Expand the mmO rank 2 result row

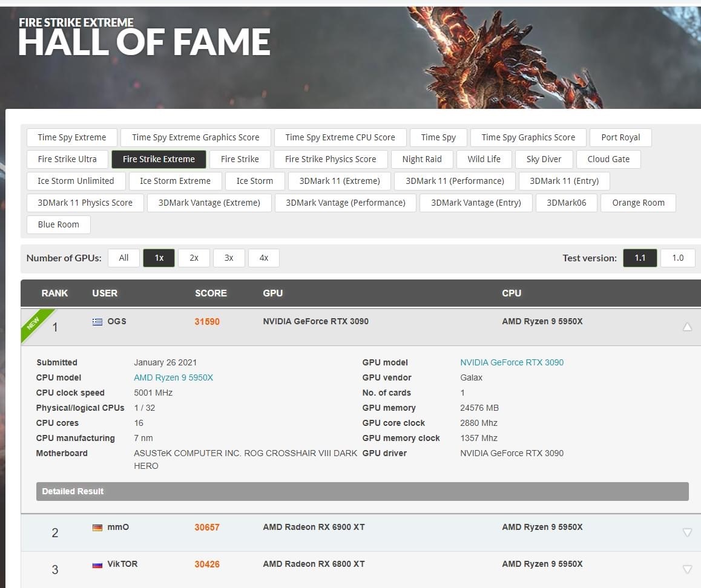687,532
